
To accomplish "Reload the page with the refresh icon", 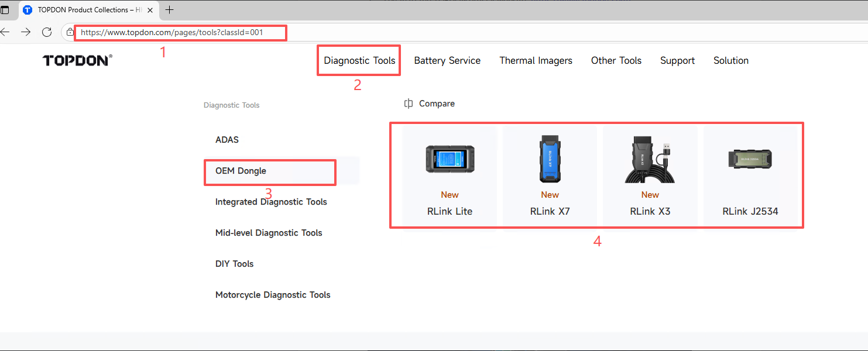I will (47, 32).
